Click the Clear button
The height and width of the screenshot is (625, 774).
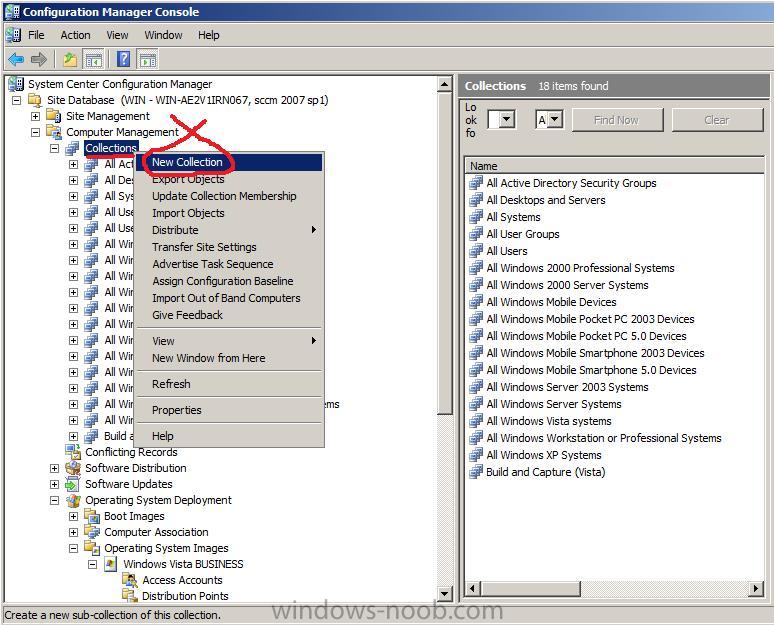click(x=716, y=119)
